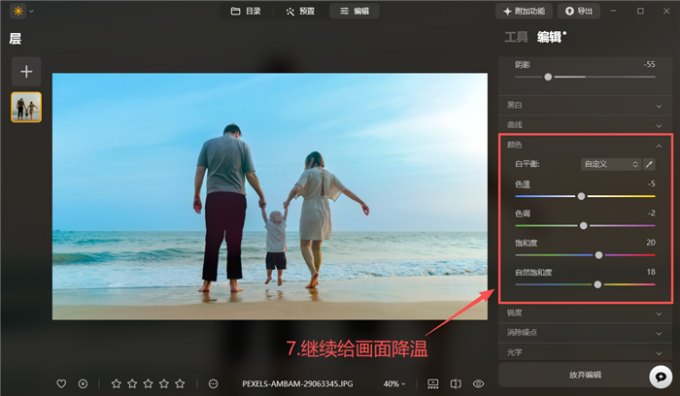
Task: Click the 阴影 value -55
Action: (x=649, y=65)
